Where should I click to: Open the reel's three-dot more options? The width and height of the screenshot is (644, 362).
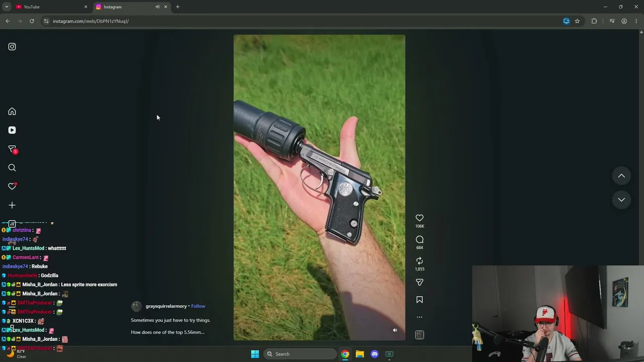[x=420, y=317]
